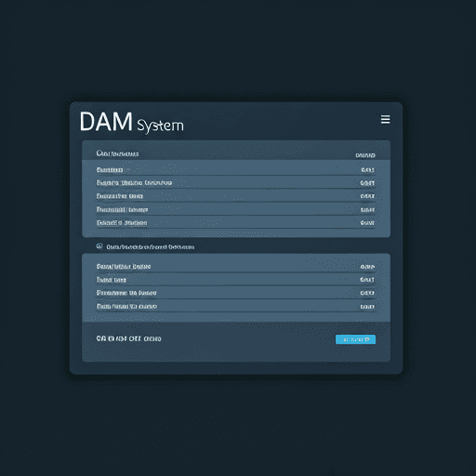
Task: Click the blue button in the footer
Action: 355,339
